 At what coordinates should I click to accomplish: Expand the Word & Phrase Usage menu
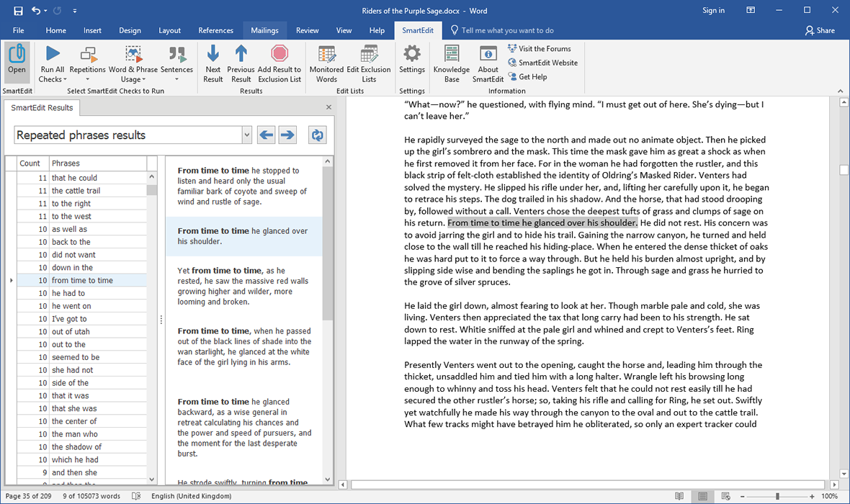[x=133, y=63]
